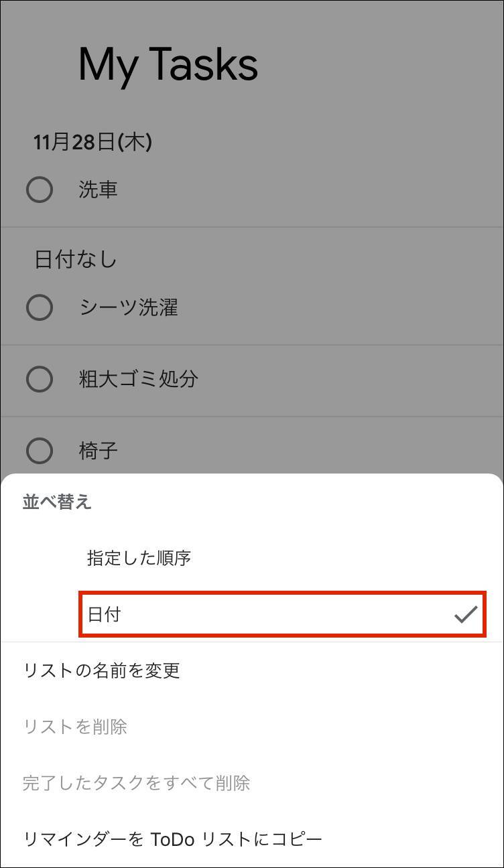Image resolution: width=504 pixels, height=868 pixels.
Task: Click the My Tasks list title
Action: (x=168, y=65)
